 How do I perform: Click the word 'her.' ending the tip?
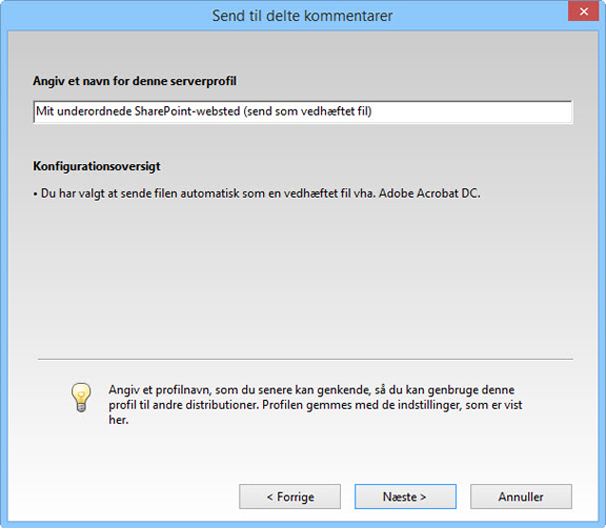coord(118,420)
